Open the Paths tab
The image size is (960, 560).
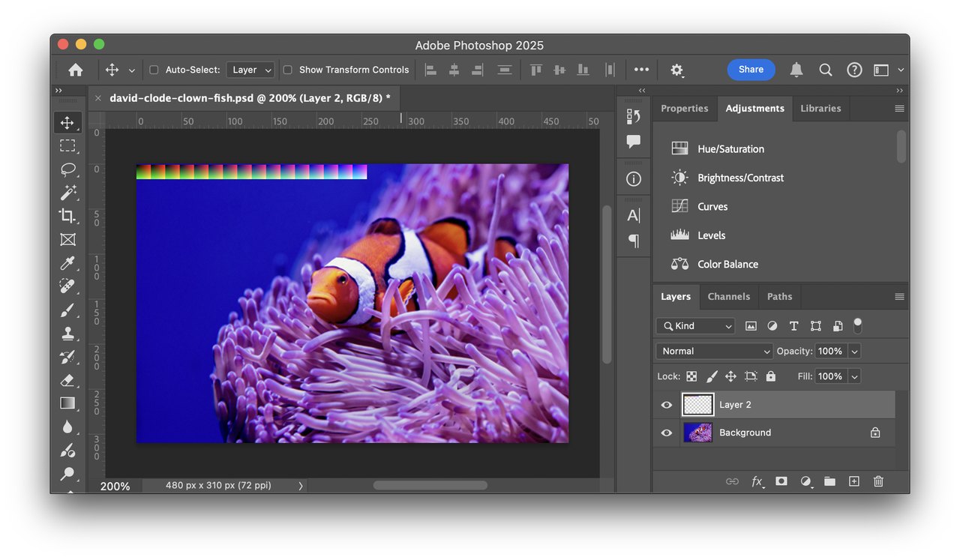779,296
